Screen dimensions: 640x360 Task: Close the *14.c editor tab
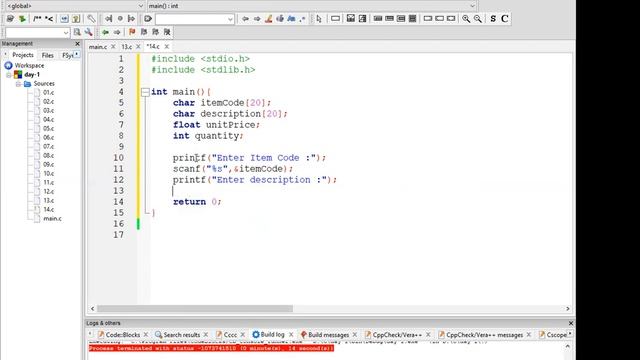(167, 47)
